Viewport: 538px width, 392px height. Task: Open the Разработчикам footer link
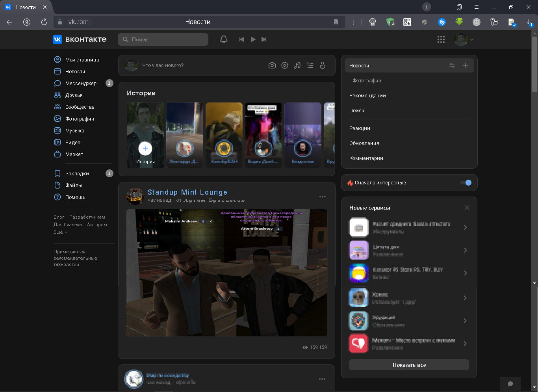coord(87,217)
